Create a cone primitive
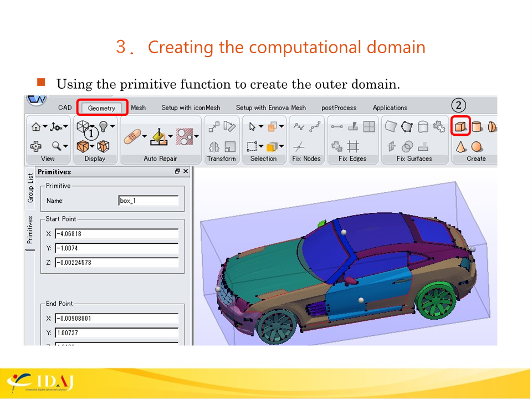The height and width of the screenshot is (399, 532). pyautogui.click(x=461, y=146)
